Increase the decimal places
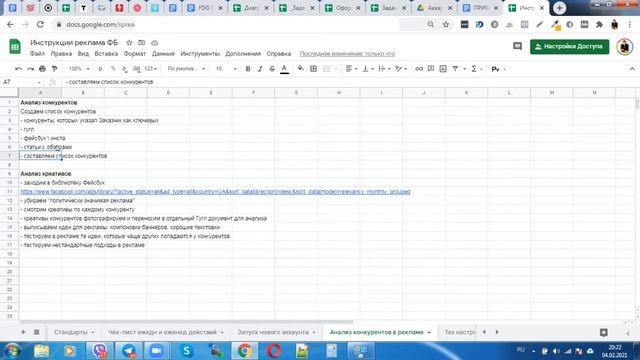 [x=136, y=69]
